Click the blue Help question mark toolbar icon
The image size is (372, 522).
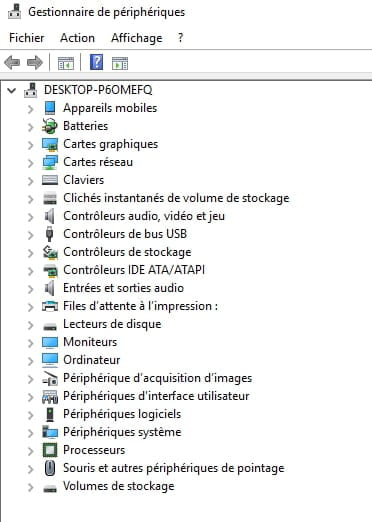(x=96, y=62)
